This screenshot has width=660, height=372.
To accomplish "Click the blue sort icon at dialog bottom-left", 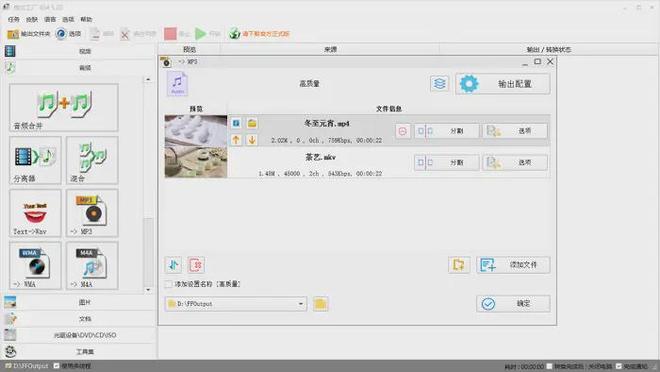I will point(173,265).
